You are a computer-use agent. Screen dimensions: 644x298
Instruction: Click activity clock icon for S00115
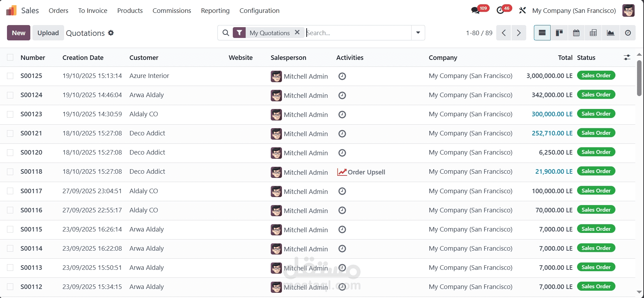coord(342,229)
